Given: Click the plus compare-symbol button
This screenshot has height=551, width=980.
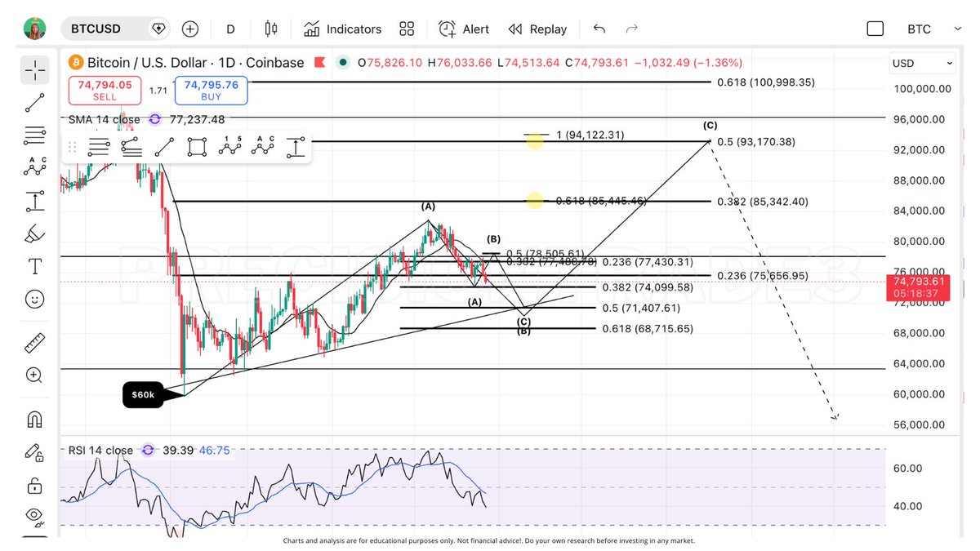Looking at the screenshot, I should [x=190, y=29].
